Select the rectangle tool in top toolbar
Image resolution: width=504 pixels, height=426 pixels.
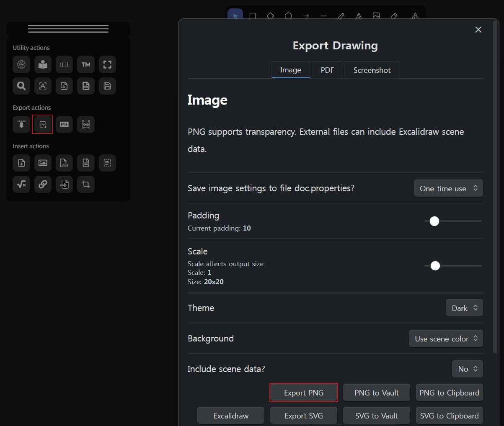[x=253, y=16]
